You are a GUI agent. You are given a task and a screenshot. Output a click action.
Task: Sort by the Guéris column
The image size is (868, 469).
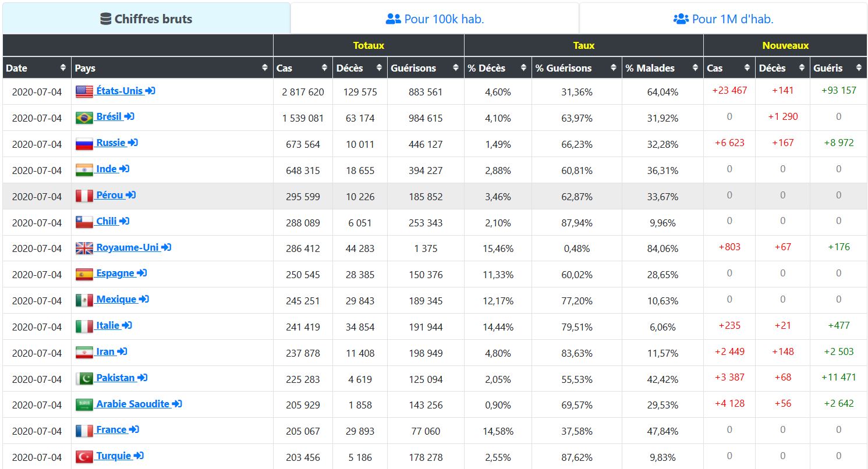tap(838, 68)
